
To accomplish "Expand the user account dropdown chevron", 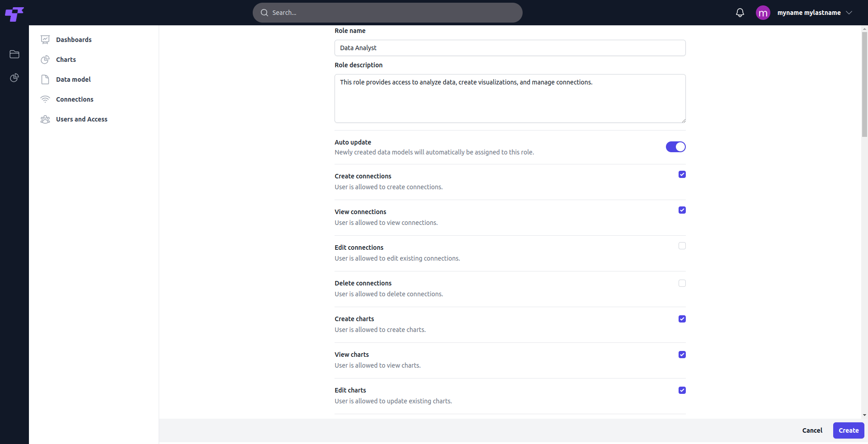I will 849,13.
